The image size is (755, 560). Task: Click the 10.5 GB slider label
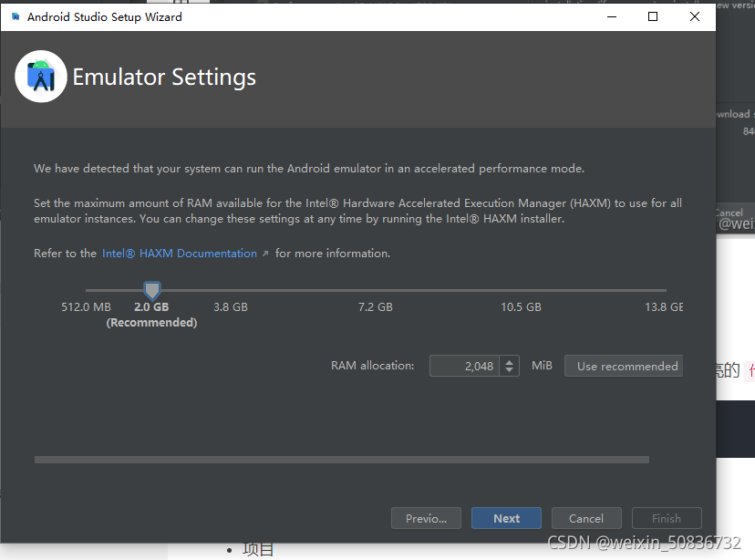521,307
